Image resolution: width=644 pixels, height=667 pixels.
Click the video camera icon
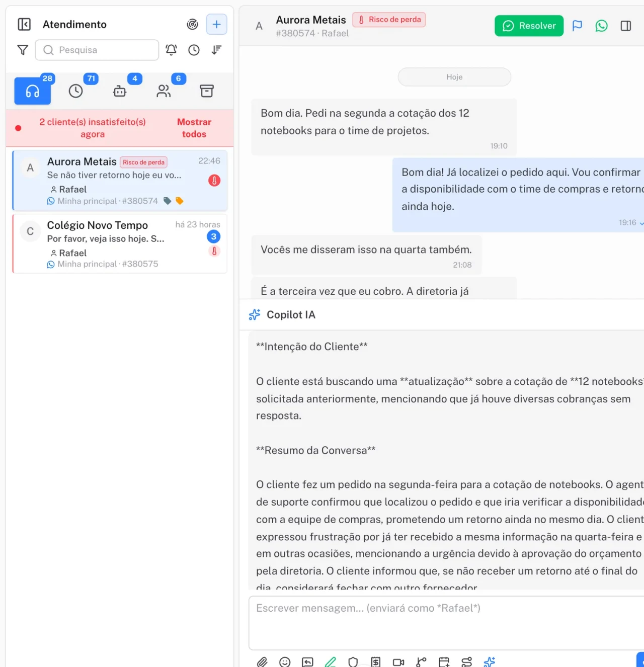(398, 662)
